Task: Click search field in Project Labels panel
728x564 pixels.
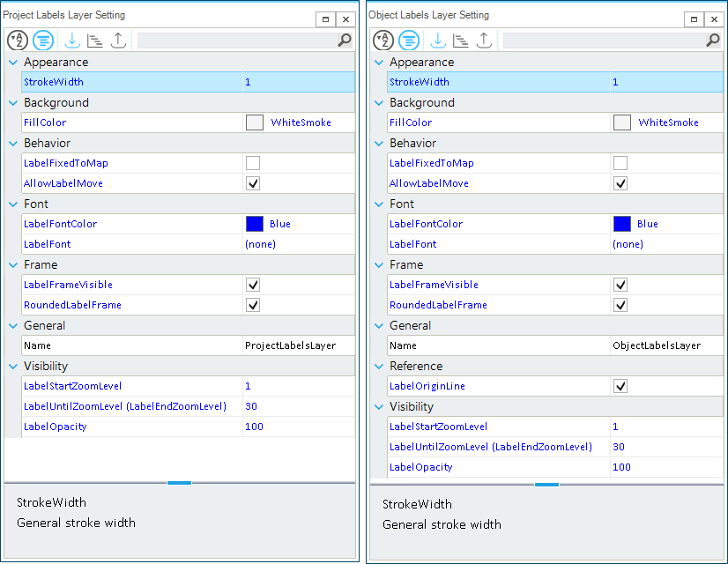Action: coord(237,41)
